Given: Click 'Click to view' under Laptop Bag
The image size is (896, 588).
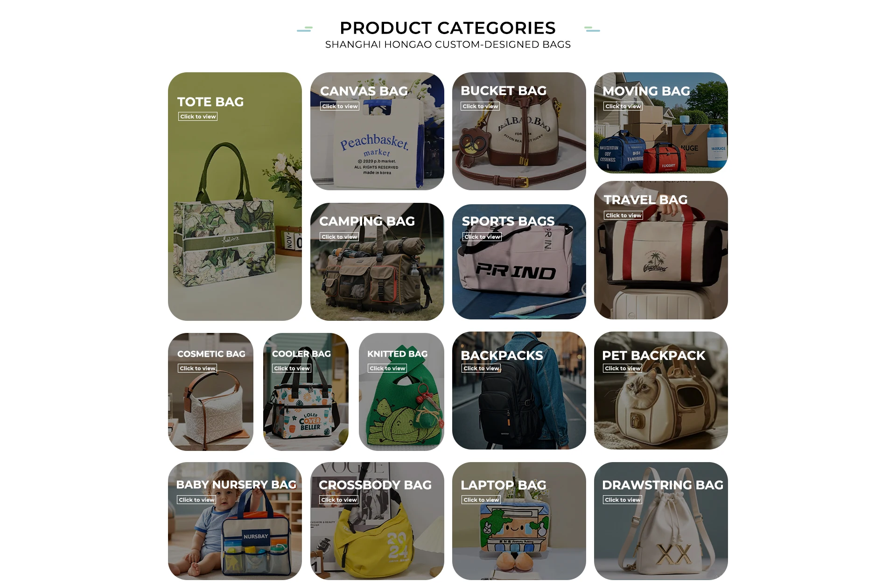Looking at the screenshot, I should [481, 500].
